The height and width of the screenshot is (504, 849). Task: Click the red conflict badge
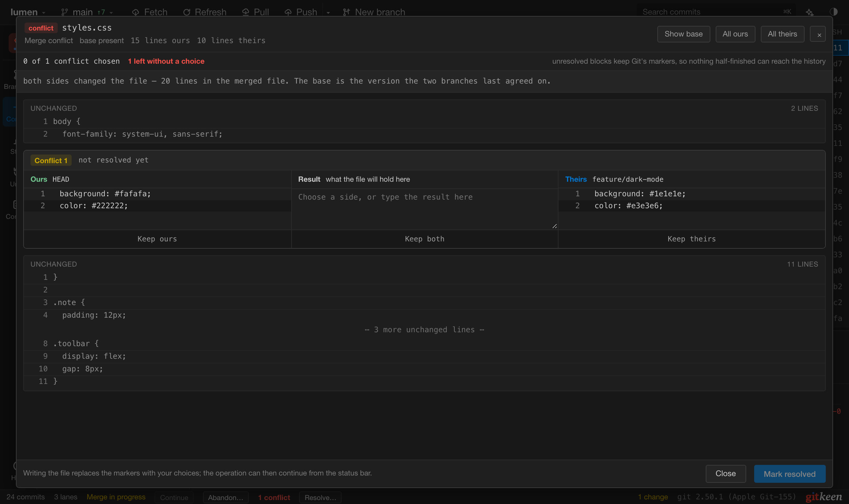(x=41, y=28)
